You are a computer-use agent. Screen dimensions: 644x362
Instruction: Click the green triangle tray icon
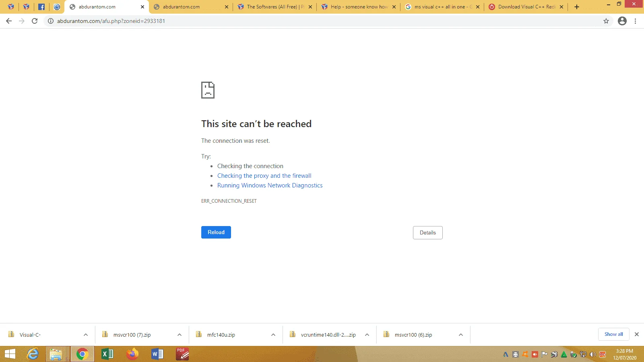[564, 354]
